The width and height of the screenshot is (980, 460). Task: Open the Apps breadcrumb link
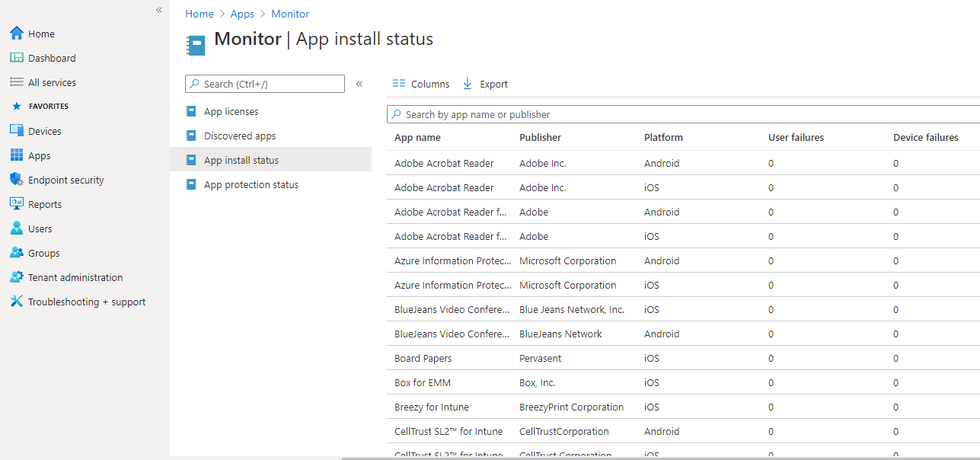[243, 14]
